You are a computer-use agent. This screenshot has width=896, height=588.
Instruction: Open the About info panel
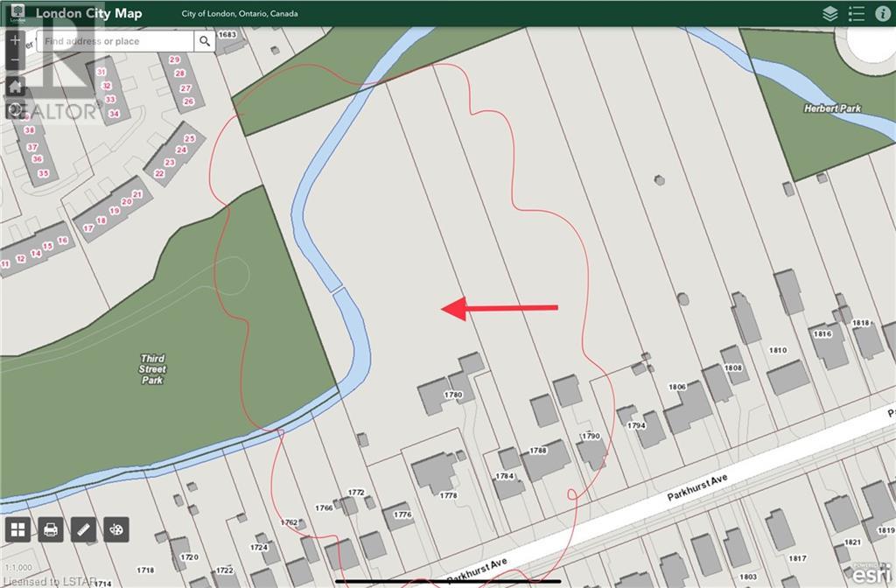tap(882, 13)
